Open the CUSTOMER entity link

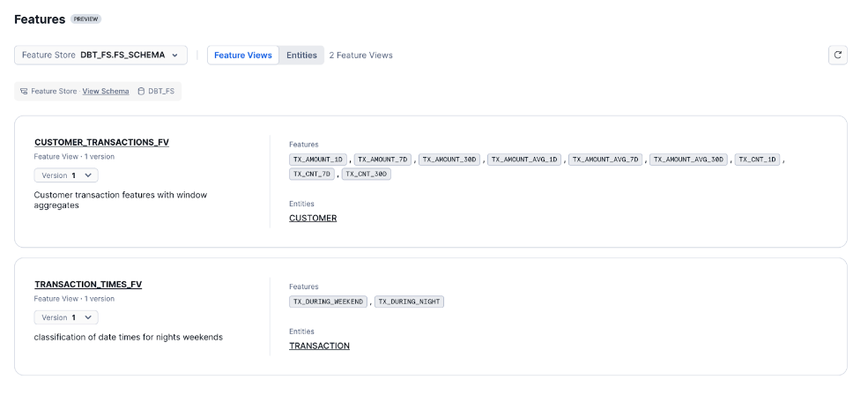click(x=313, y=218)
